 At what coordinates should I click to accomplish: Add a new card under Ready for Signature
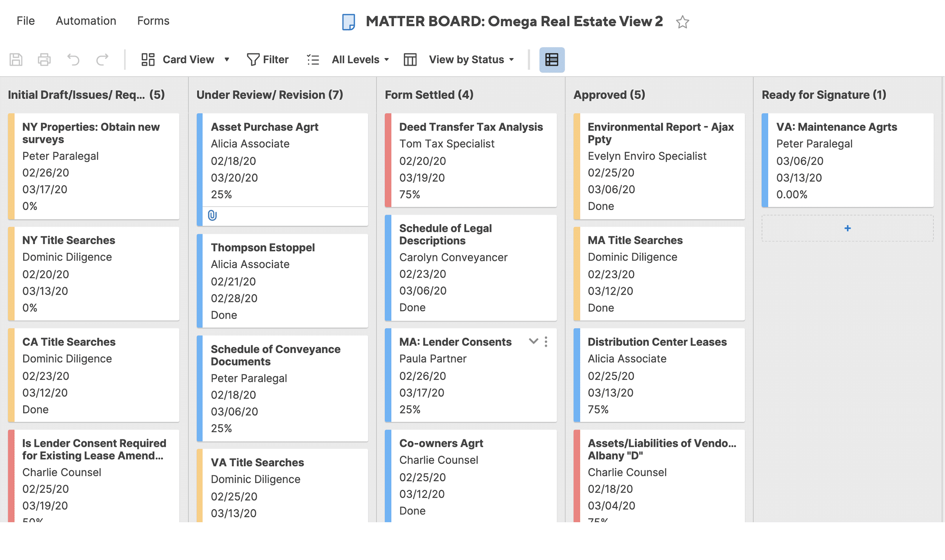(x=848, y=228)
